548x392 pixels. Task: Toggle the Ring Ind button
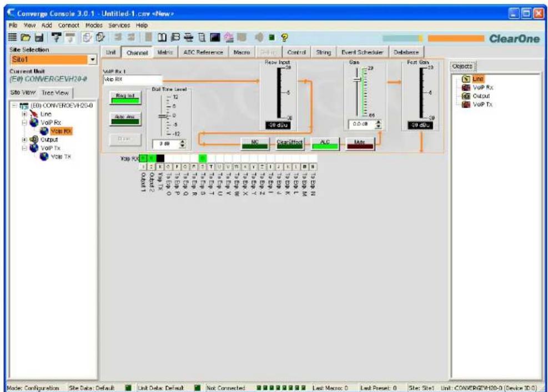pos(125,98)
